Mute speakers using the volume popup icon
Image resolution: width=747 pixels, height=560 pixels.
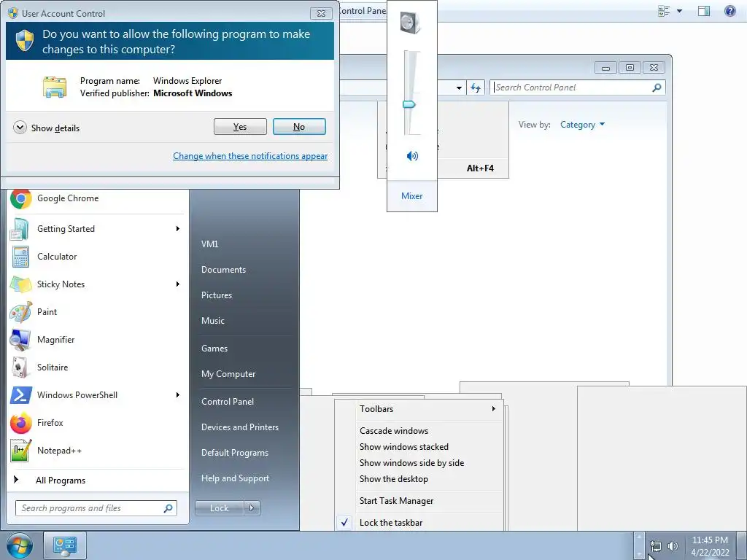(x=412, y=156)
